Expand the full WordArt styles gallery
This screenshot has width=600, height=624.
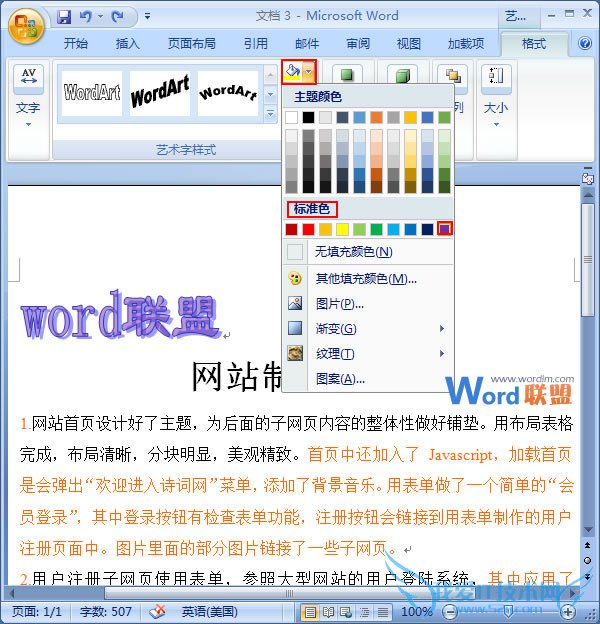pos(270,114)
